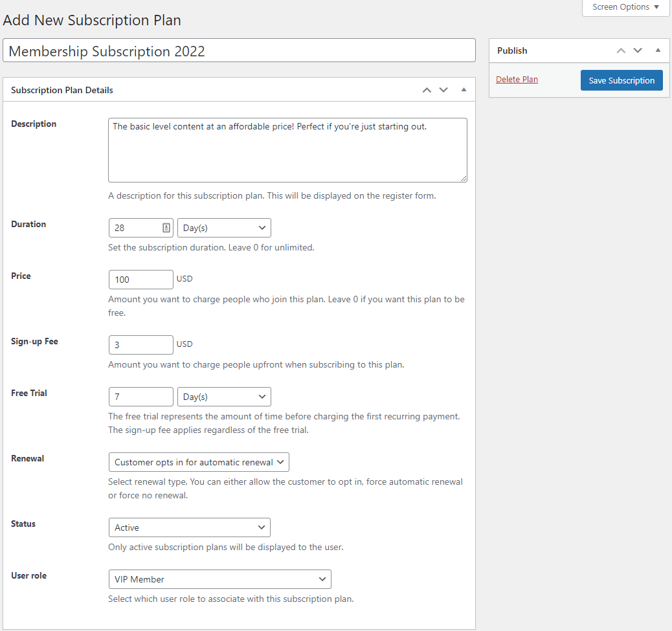Open the Duration unit dropdown
672x631 pixels.
point(224,228)
